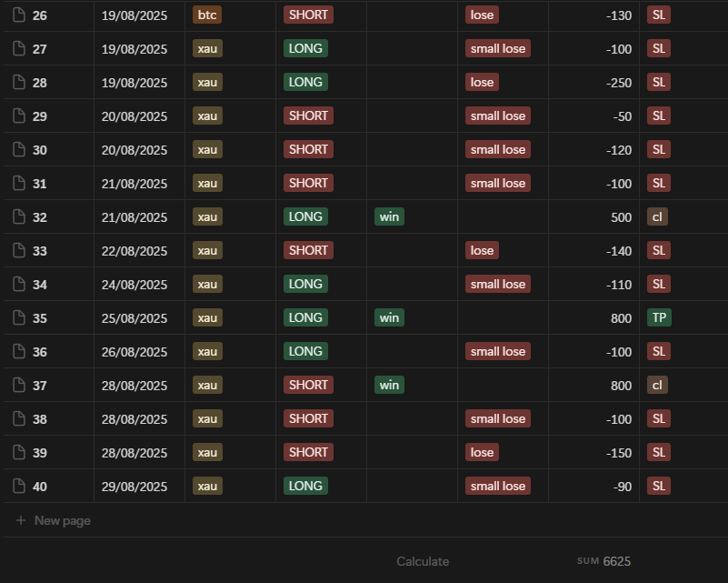Click the green win tag in row 32
This screenshot has width=728, height=583.
tap(389, 217)
